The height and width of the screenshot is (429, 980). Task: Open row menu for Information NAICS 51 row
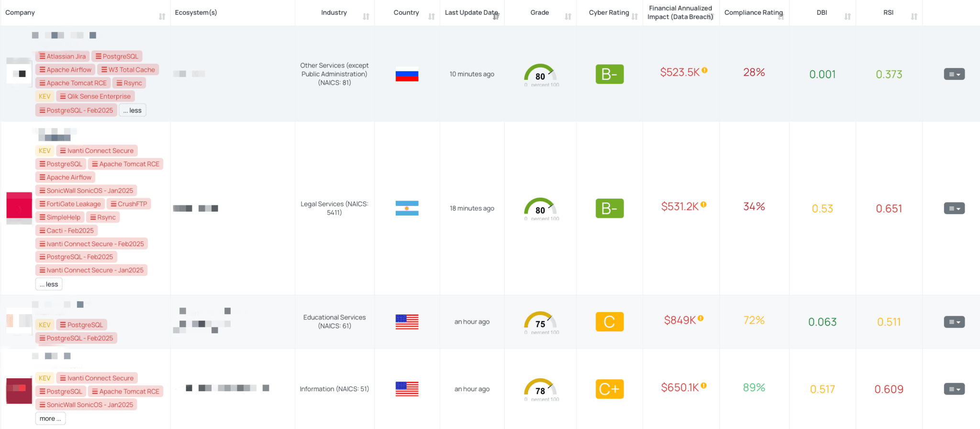click(954, 389)
